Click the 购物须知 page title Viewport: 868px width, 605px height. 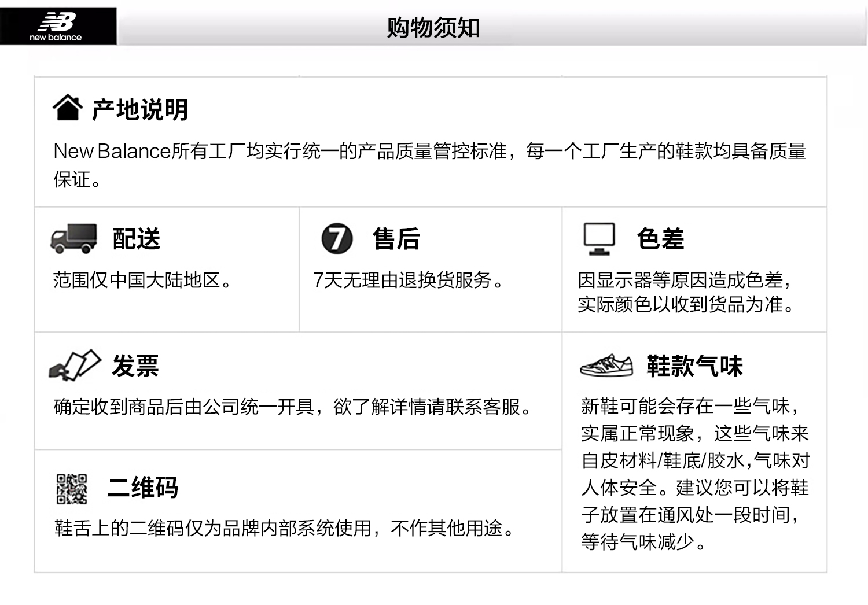(433, 27)
